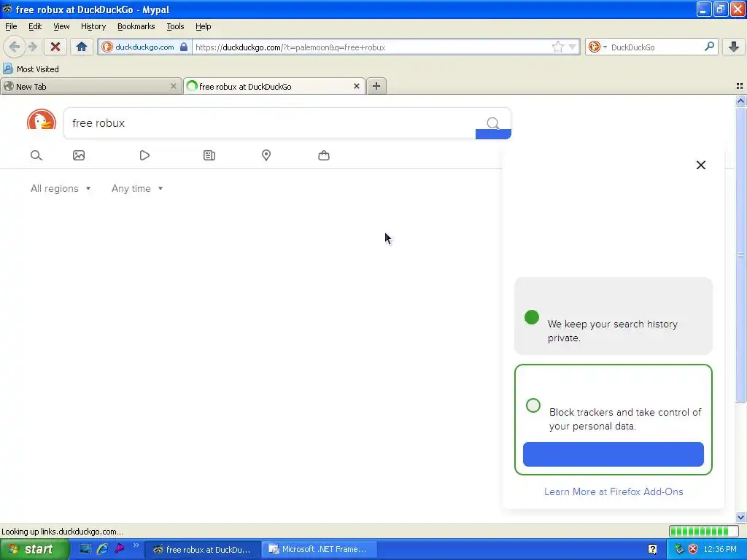
Task: Expand quick launch overflow chevron
Action: 136,545
